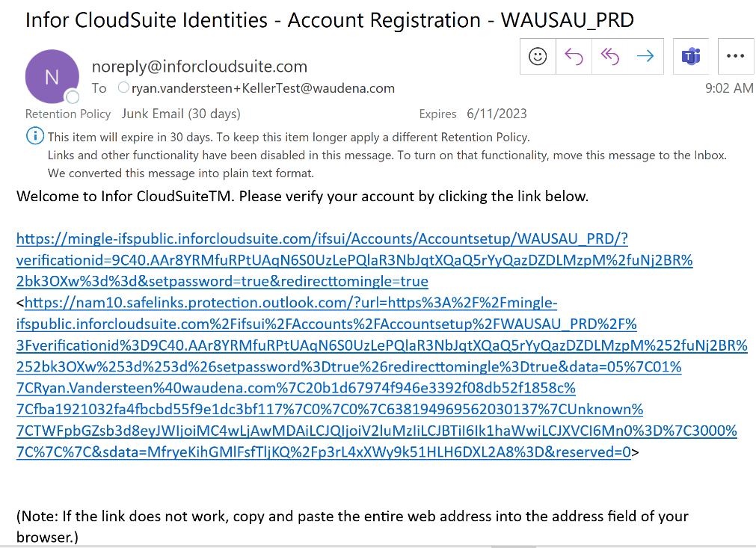Open the mingle-ifspublic account setup link
This screenshot has width=756, height=548.
pyautogui.click(x=322, y=239)
